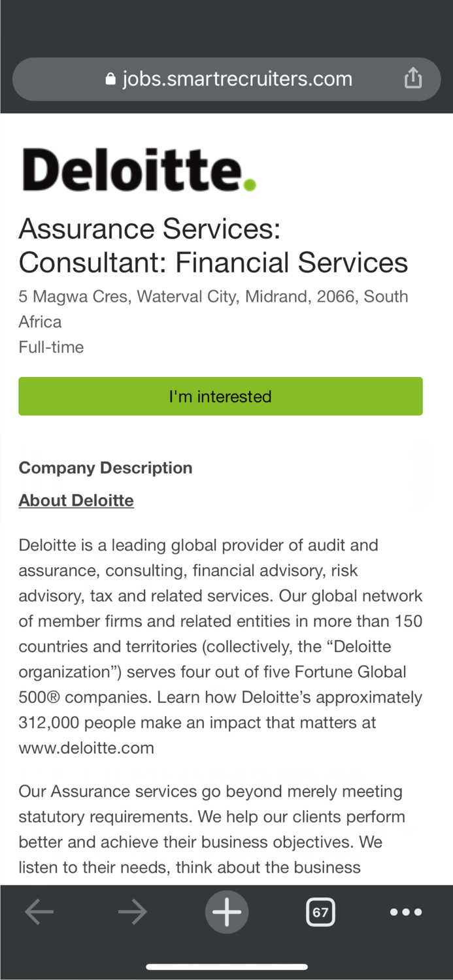Click the Company Description heading
Viewport: 453px width, 980px height.
pos(105,468)
